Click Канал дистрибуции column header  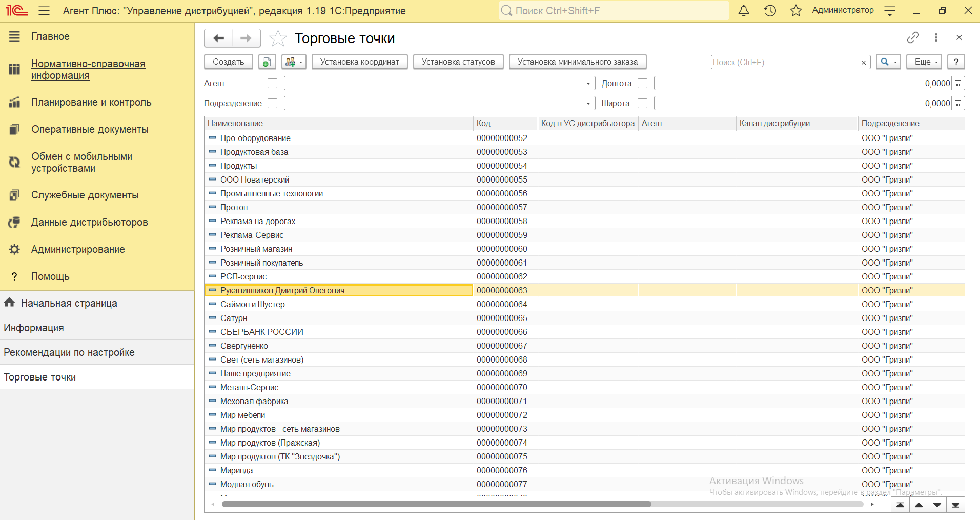[x=797, y=124]
